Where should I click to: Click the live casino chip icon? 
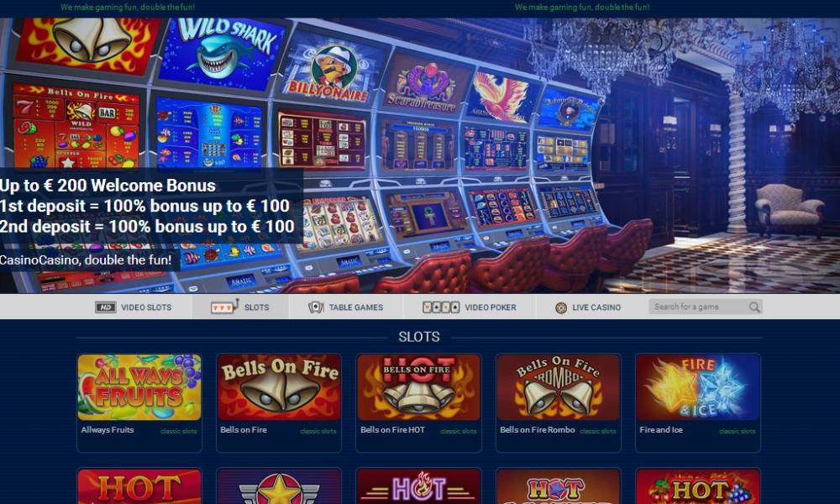tap(561, 307)
